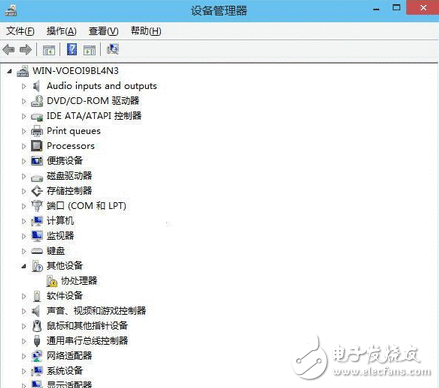Expand the 磁盘驱动器 node

(x=24, y=176)
